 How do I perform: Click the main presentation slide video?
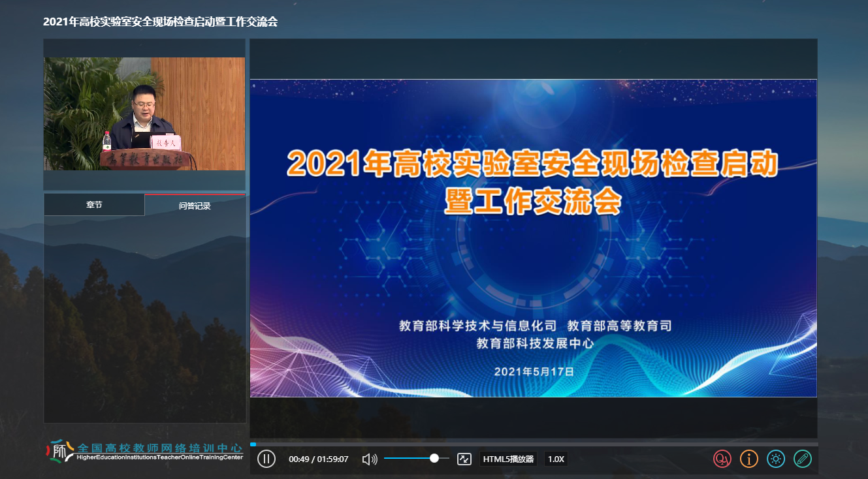[533, 238]
